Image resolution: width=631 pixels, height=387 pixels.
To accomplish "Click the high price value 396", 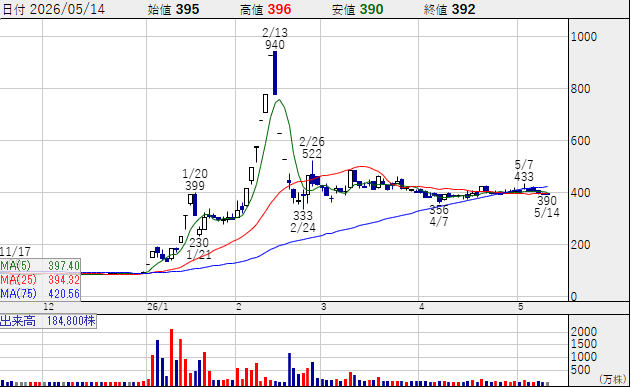I will coord(279,9).
